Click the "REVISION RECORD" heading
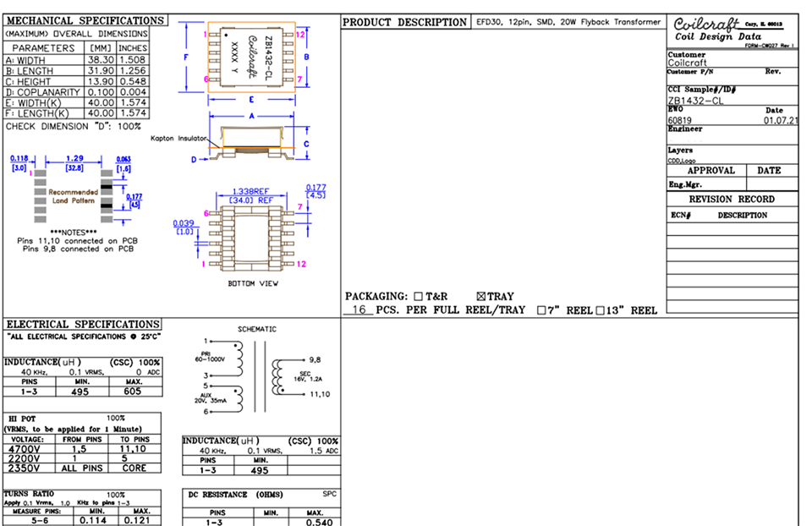The image size is (812, 526). coord(732,200)
